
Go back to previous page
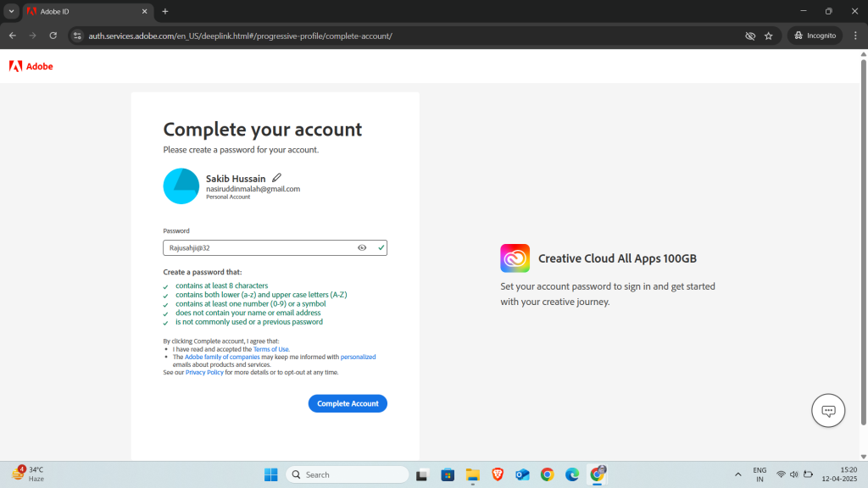coord(12,36)
